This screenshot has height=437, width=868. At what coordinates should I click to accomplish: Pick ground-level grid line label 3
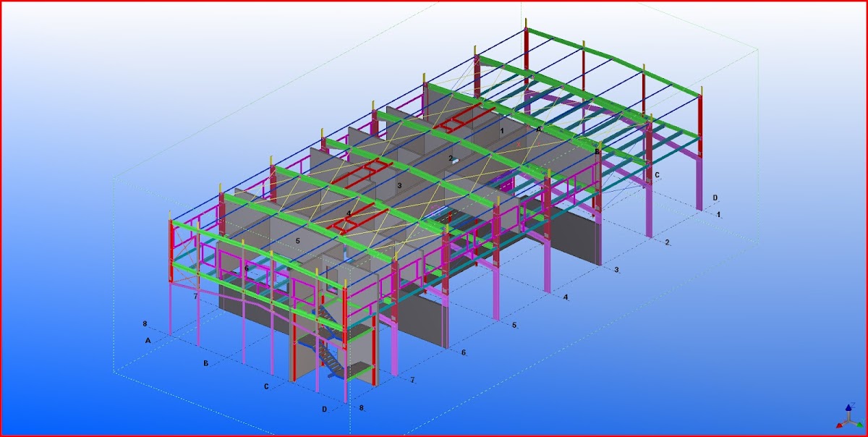tap(616, 270)
